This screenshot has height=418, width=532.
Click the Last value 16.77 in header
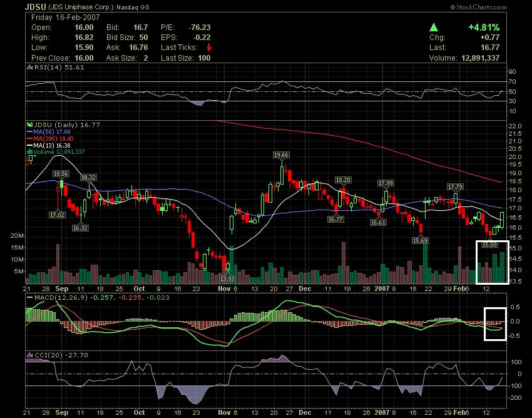click(490, 47)
